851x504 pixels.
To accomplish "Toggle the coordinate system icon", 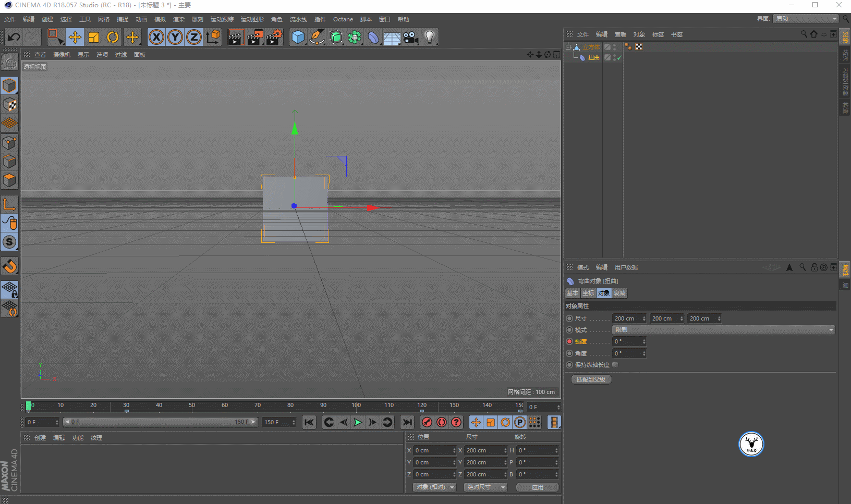I will 213,37.
